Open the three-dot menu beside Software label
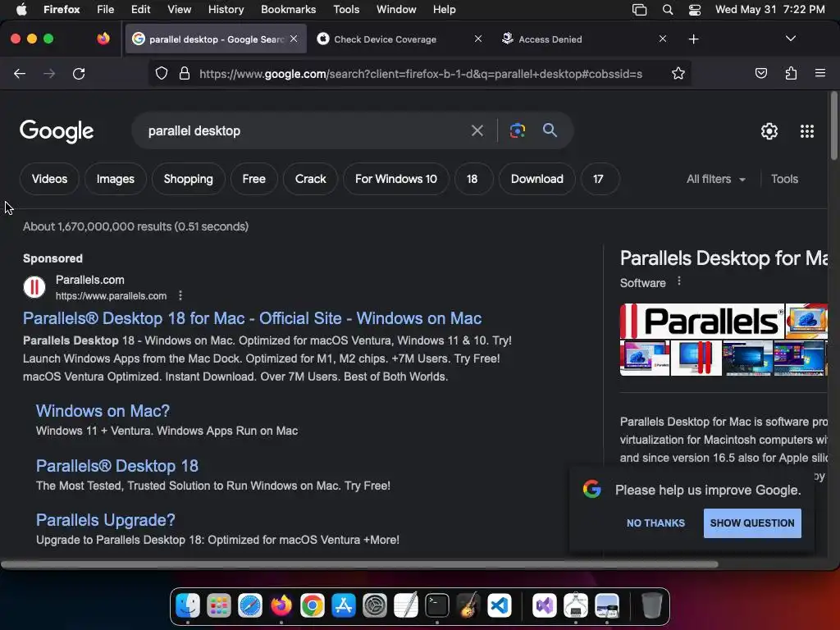Screen dimensions: 840x630 point(678,281)
